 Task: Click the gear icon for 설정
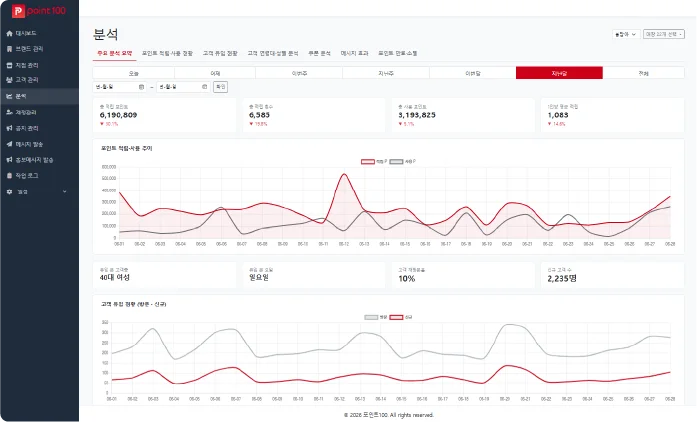(x=9, y=192)
